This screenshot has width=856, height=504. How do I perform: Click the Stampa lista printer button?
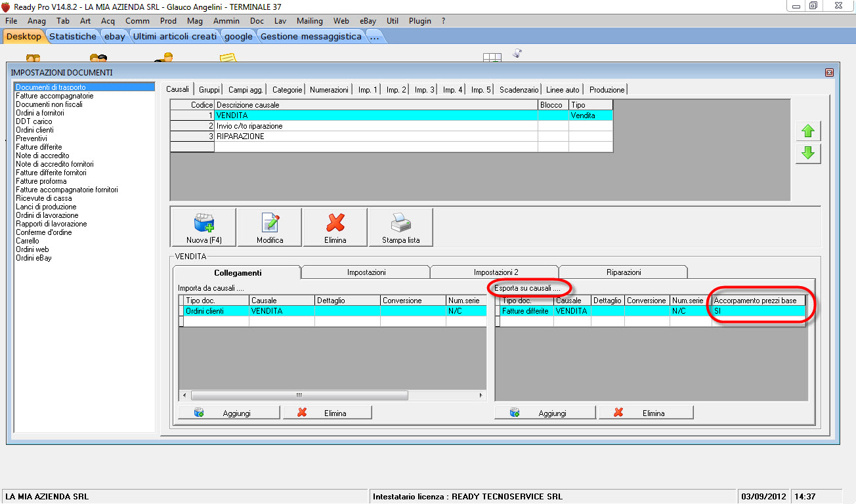pos(401,227)
